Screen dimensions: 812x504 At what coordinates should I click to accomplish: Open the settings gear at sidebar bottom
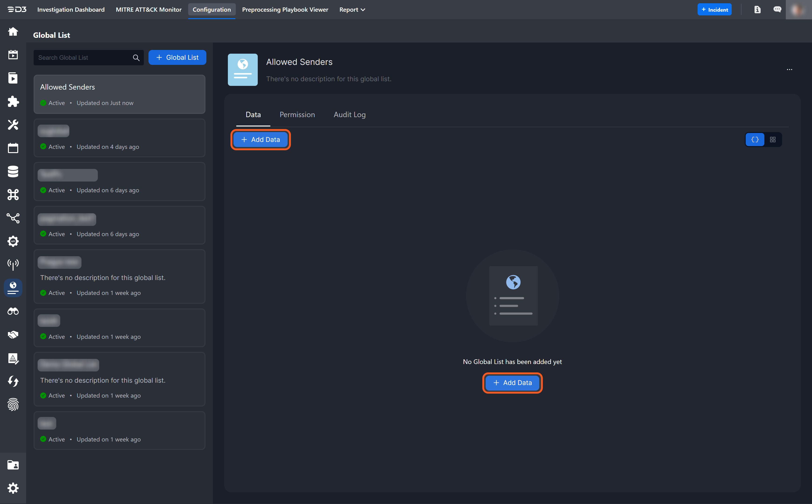(x=13, y=488)
